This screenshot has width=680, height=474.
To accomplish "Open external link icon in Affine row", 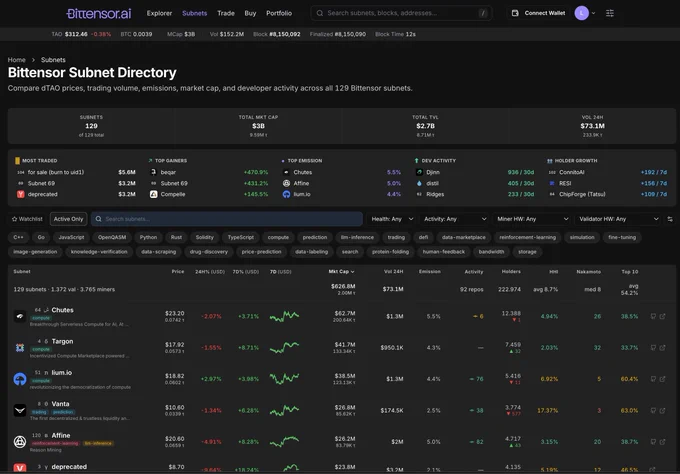I will point(662,441).
